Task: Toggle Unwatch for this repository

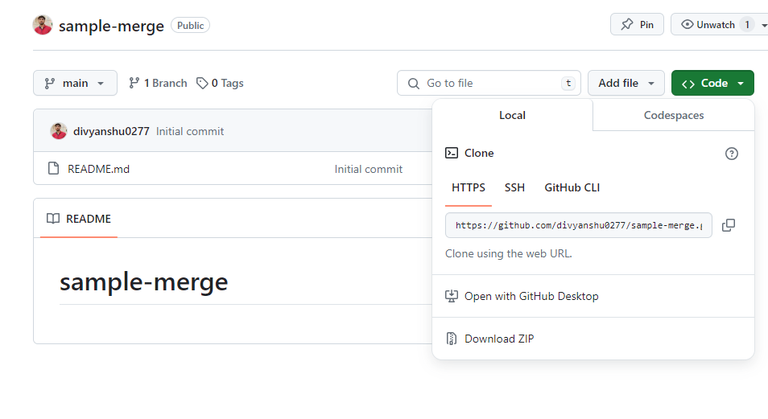Action: [711, 25]
